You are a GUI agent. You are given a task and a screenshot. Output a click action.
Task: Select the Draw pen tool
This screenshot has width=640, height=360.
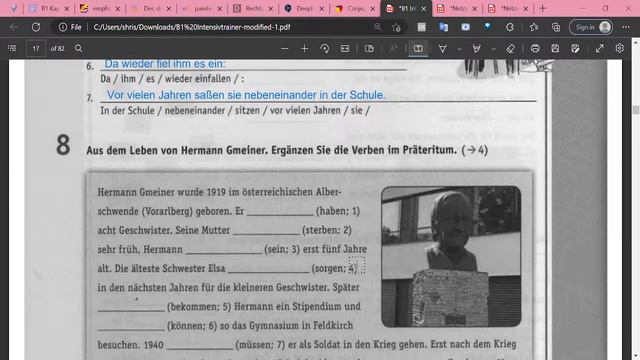pyautogui.click(x=442, y=49)
